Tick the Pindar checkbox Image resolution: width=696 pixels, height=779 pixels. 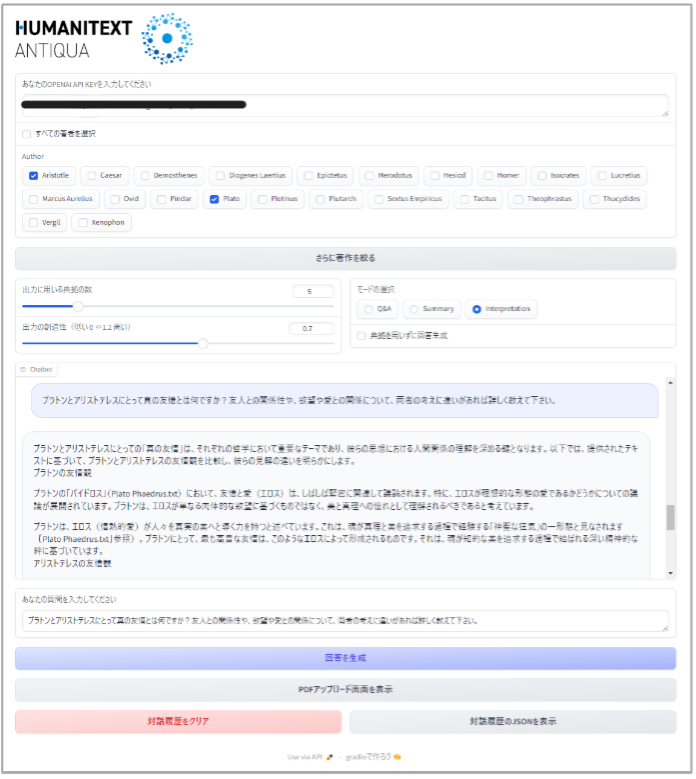point(161,199)
